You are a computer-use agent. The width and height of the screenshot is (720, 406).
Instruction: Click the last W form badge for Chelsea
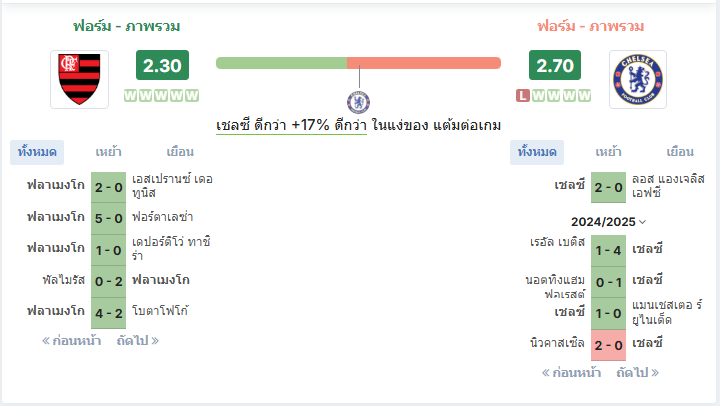point(584,96)
